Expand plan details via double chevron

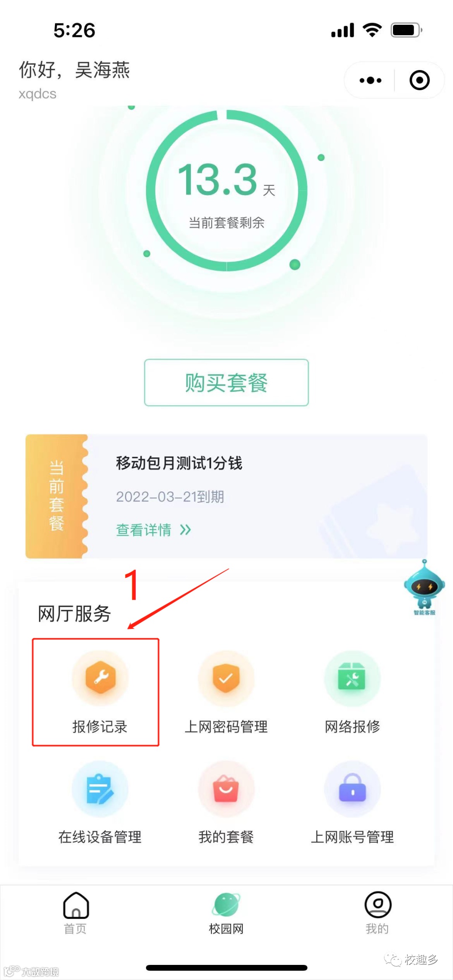[185, 530]
